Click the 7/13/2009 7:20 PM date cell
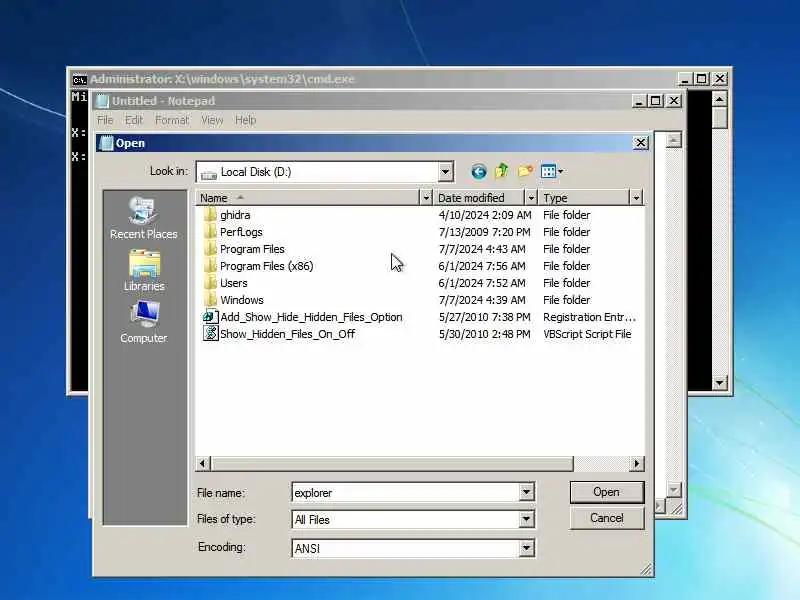The image size is (800, 600). pyautogui.click(x=484, y=232)
